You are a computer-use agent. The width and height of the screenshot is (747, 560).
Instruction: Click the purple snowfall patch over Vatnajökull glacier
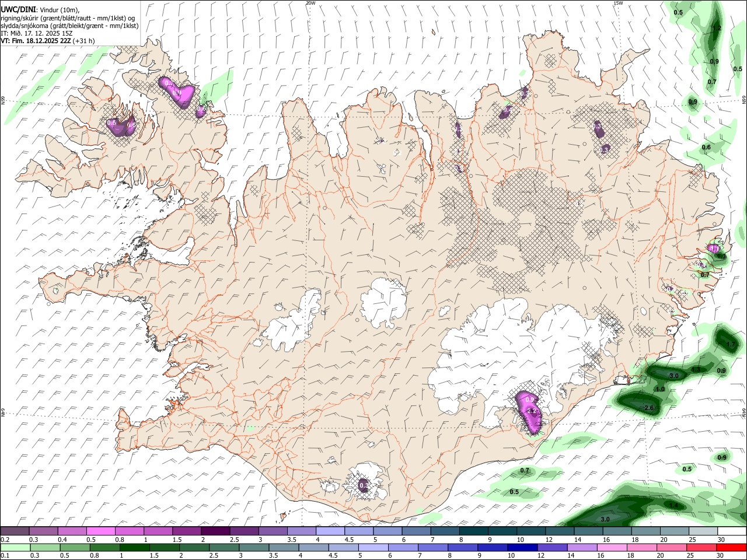pos(529,412)
